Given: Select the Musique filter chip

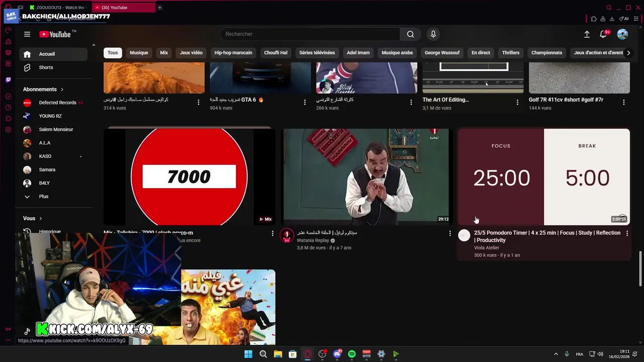Looking at the screenshot, I should (139, 53).
